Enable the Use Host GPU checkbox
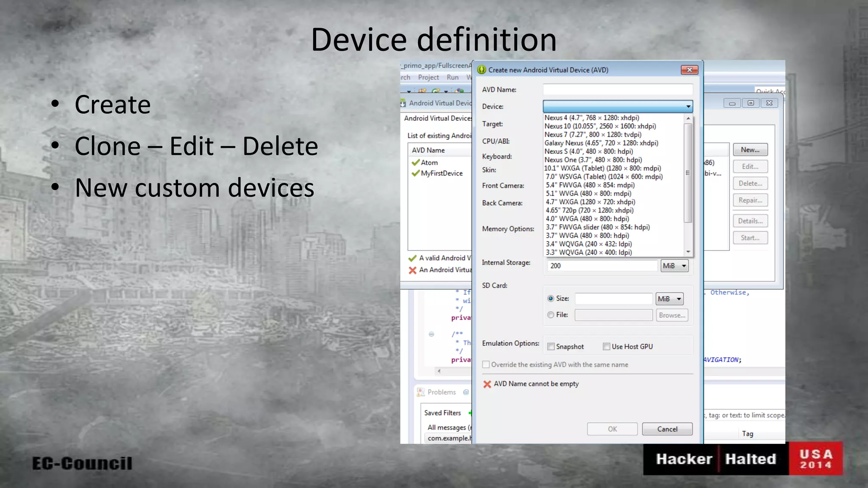Screen dimensions: 868x488 tap(606, 347)
